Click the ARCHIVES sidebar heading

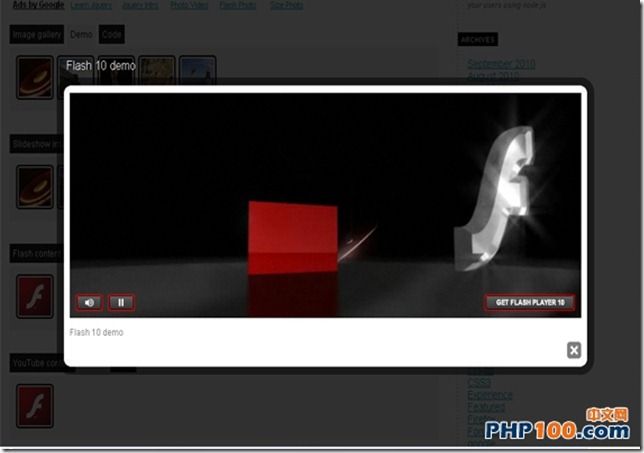tap(478, 40)
